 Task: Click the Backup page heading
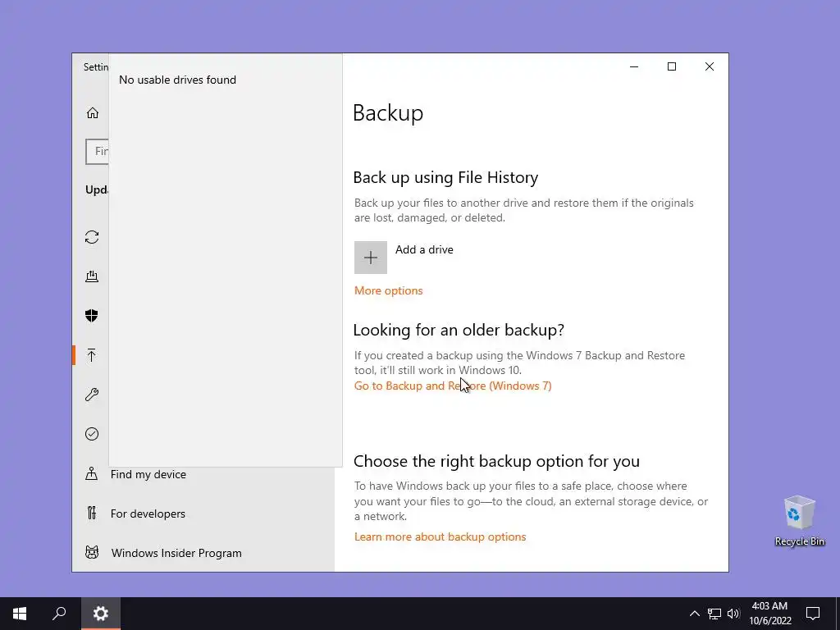point(388,113)
